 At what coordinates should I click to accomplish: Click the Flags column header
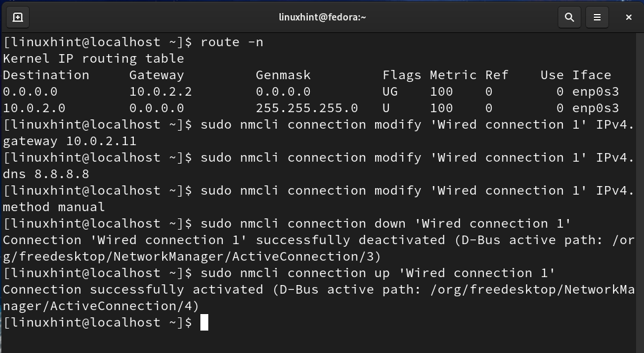coord(401,75)
